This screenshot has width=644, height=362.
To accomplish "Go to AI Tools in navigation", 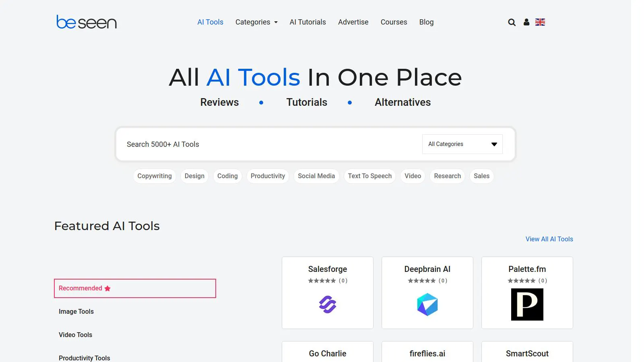I will click(x=210, y=22).
